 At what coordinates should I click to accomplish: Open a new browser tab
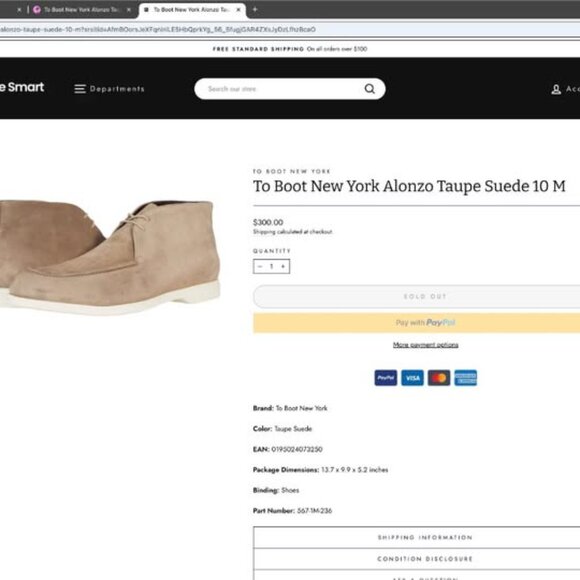(x=255, y=10)
